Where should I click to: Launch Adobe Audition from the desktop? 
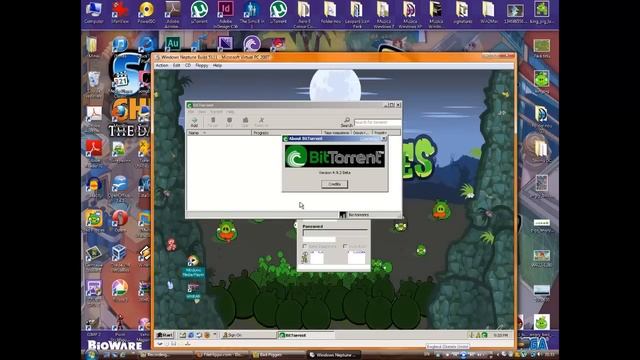pos(173,44)
